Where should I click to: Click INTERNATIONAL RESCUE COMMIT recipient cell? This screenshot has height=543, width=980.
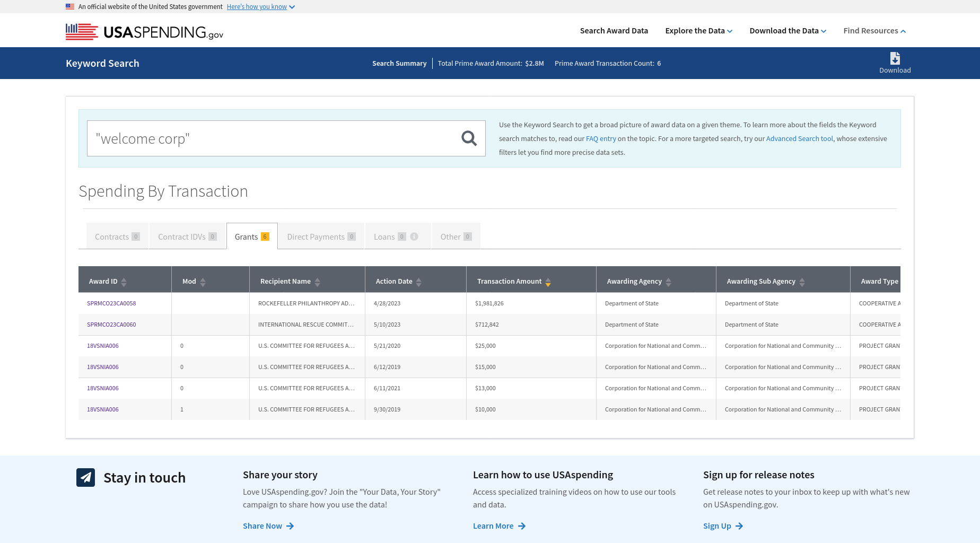pos(306,325)
